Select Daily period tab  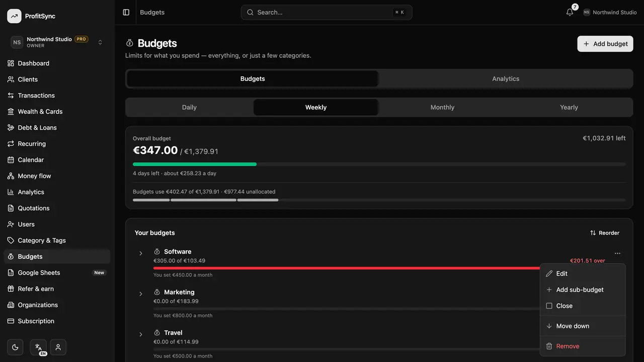tap(189, 107)
